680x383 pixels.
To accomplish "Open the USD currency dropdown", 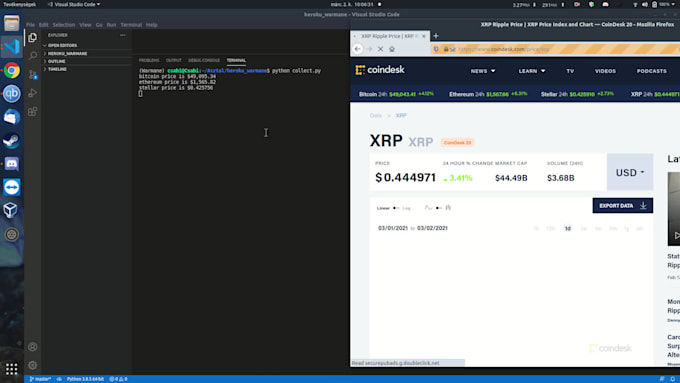I will [630, 172].
